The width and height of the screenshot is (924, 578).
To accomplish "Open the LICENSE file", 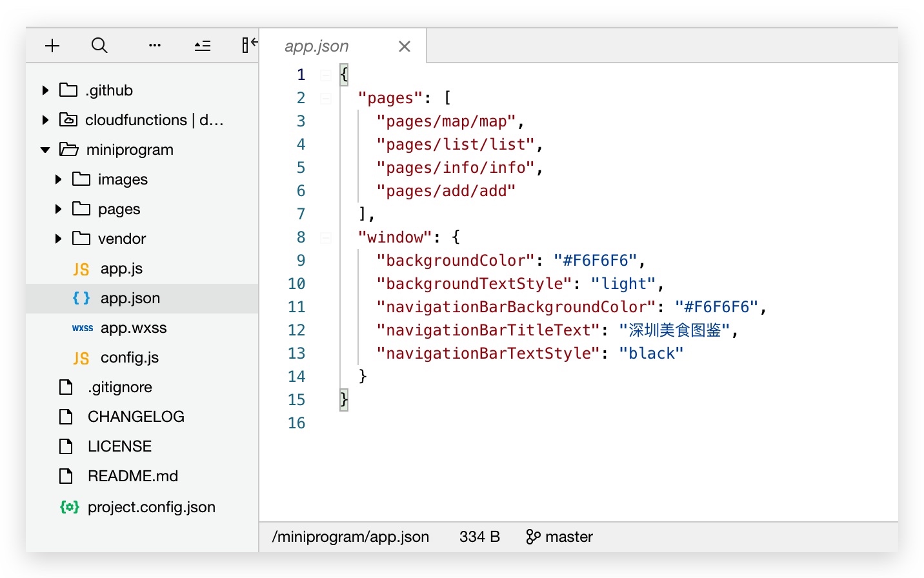I will pyautogui.click(x=120, y=446).
